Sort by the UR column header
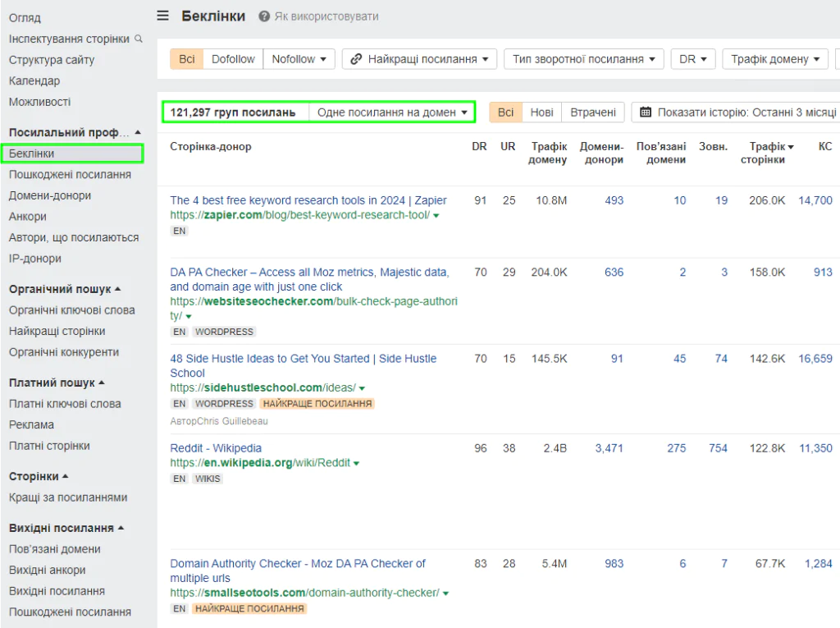Screen dimensions: 840x628 pos(508,146)
